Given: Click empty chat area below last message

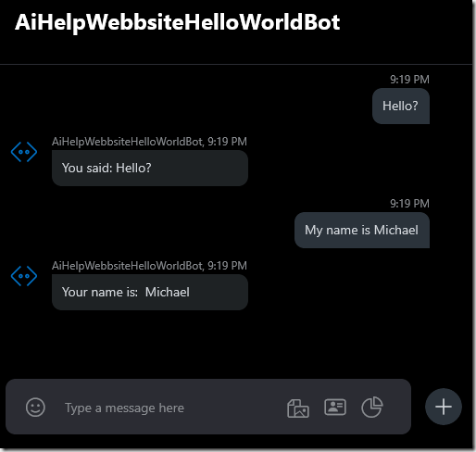Looking at the screenshot, I should coord(236,345).
